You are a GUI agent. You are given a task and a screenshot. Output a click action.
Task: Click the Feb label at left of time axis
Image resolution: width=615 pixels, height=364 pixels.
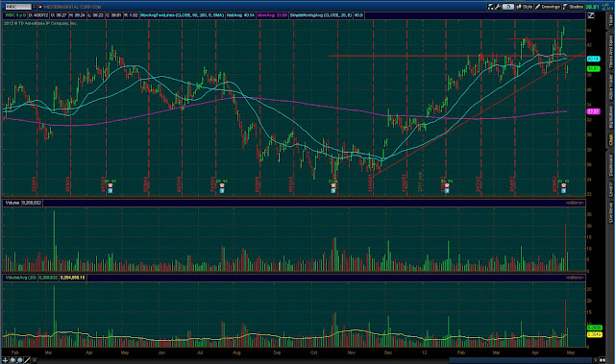pyautogui.click(x=15, y=352)
